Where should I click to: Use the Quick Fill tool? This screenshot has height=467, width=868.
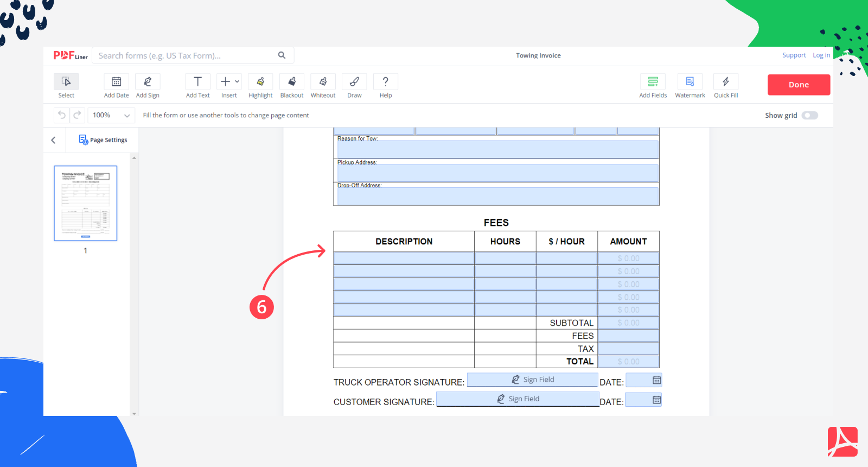(726, 86)
